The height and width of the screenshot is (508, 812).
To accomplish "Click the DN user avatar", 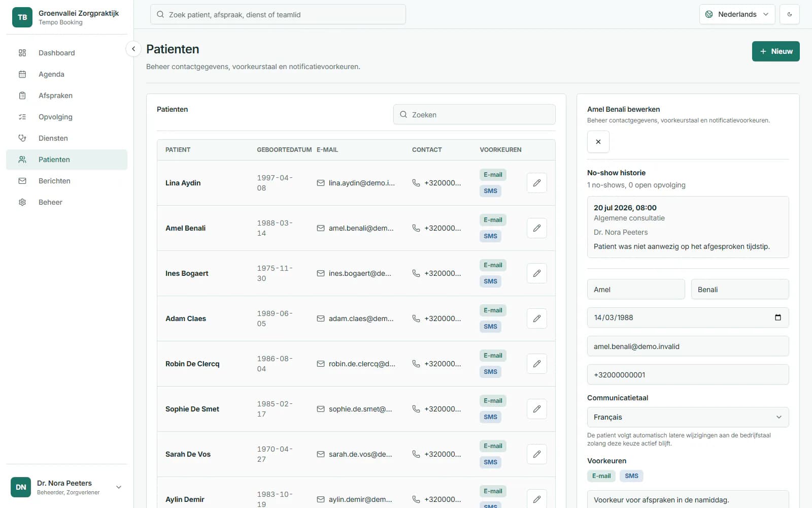I will (x=21, y=487).
